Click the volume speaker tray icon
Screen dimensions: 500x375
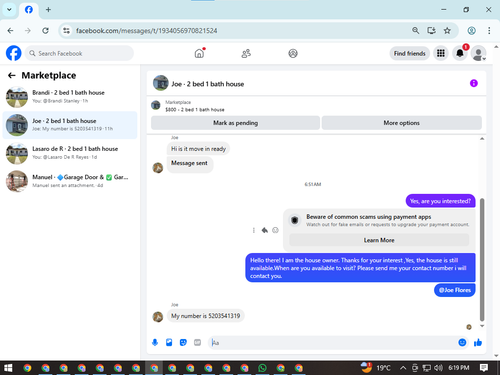point(438,368)
